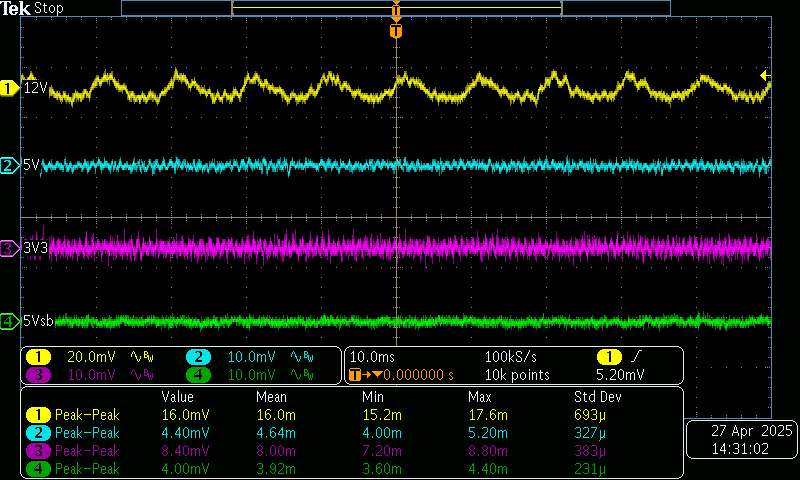800x480 pixels.
Task: Click channel 3 badge in scale readout
Action: point(38,375)
